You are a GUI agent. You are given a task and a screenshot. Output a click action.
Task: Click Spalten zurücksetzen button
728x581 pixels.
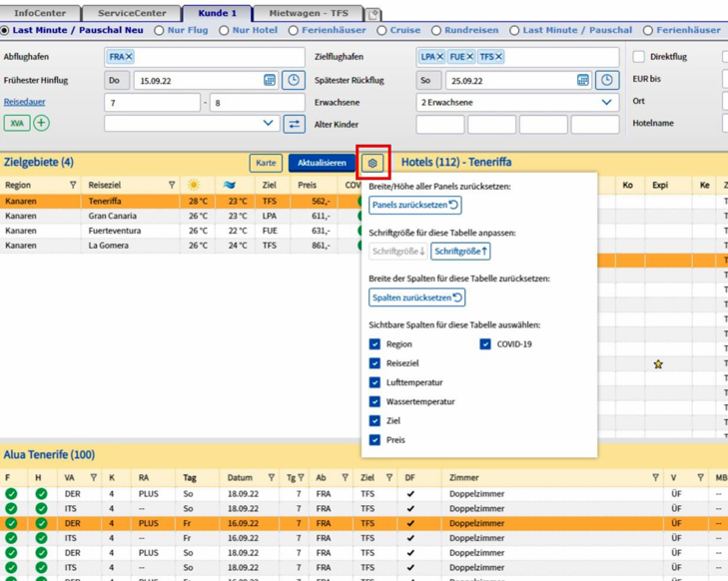coord(417,297)
